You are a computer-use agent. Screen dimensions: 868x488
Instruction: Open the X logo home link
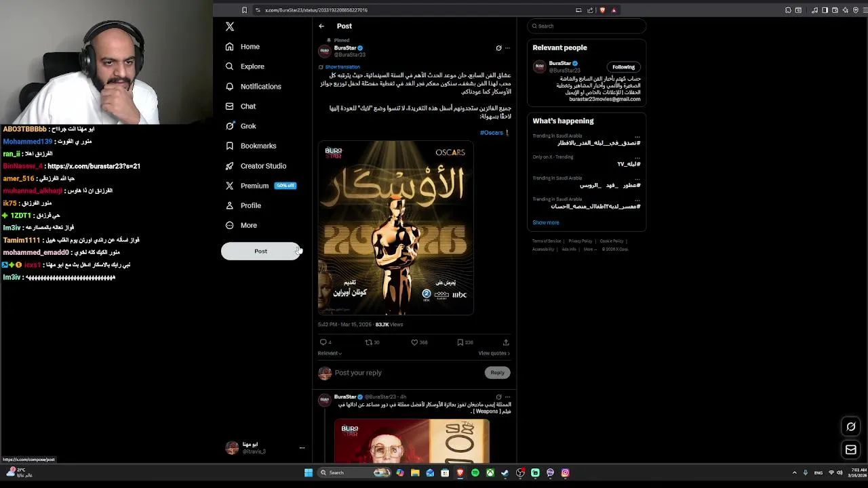(230, 26)
